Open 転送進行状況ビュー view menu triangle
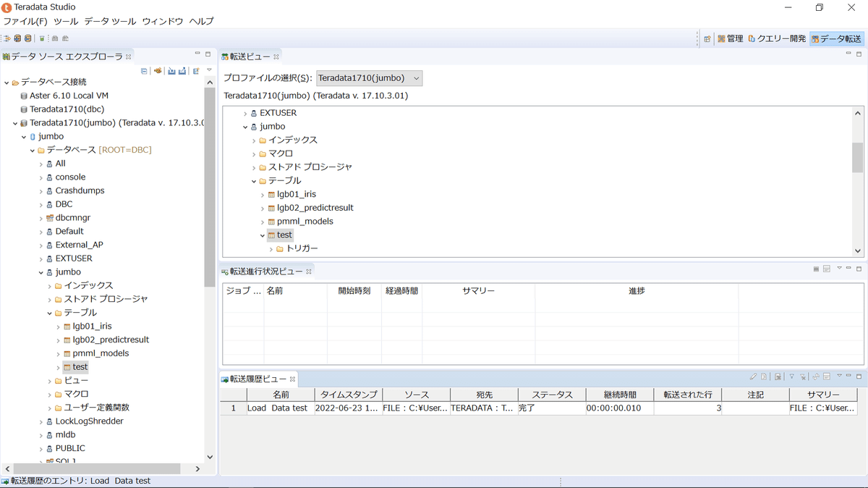This screenshot has height=488, width=868. [839, 269]
